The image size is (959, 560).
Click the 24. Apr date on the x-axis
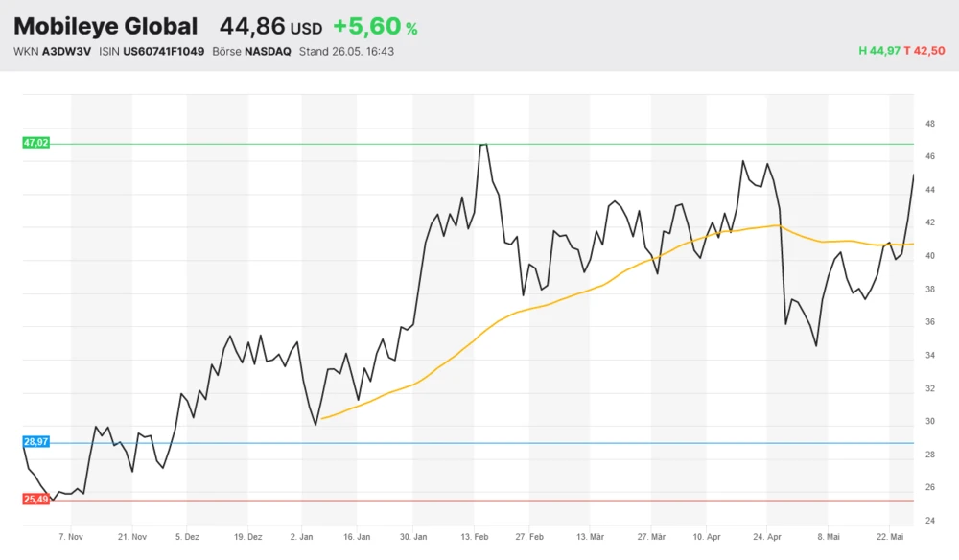(766, 537)
